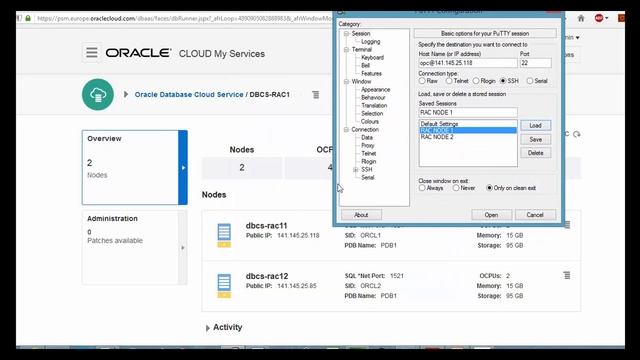Click the Load session button
The width and height of the screenshot is (640, 360).
536,125
